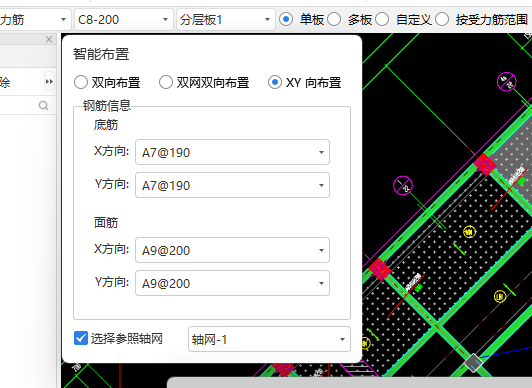Open the C8-200 rebar dropdown
This screenshot has height=388, width=532.
(124, 20)
